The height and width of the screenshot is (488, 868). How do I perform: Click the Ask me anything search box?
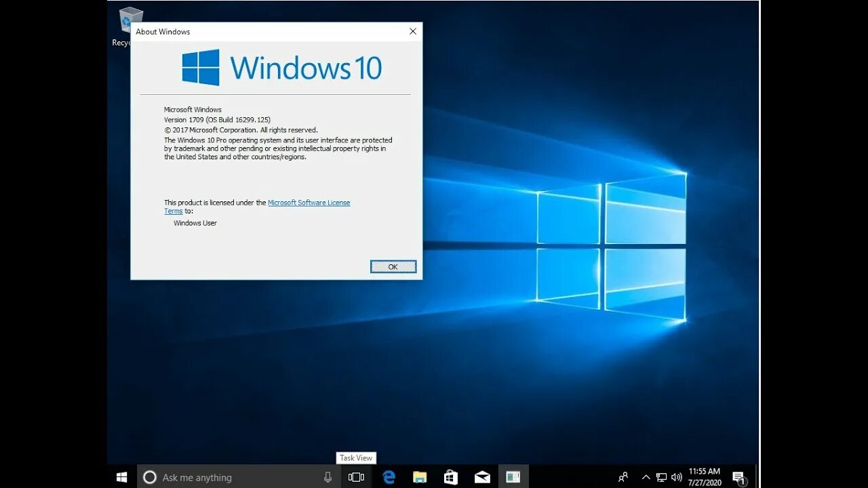[239, 477]
